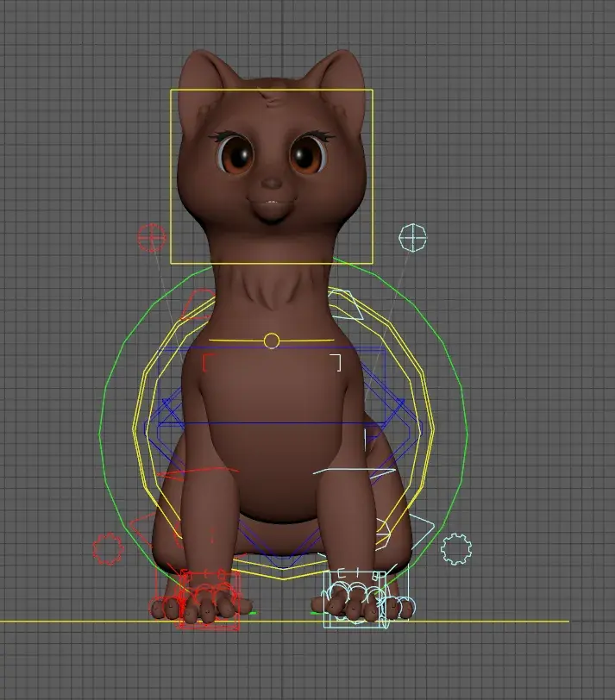
Task: Click the light cyan curve on the leg
Action: coord(345,472)
